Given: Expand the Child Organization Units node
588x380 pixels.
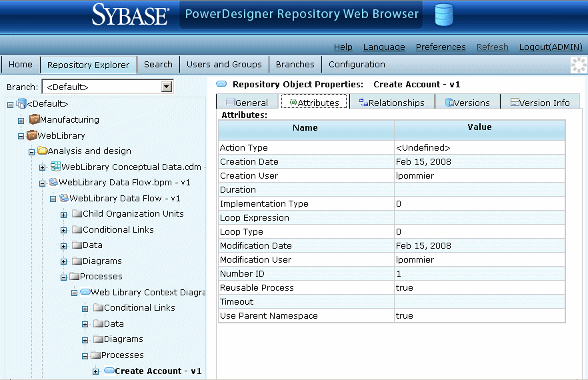Looking at the screenshot, I should 64,215.
